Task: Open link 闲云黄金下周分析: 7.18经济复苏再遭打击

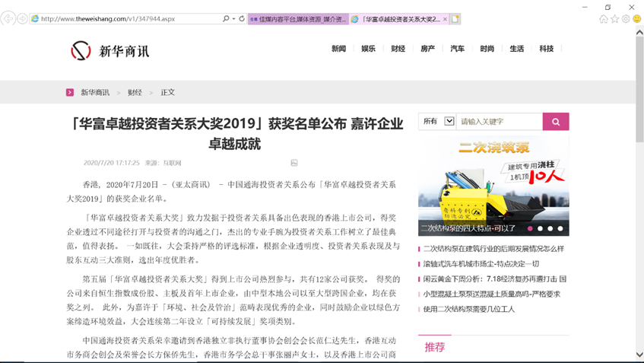Action: pyautogui.click(x=495, y=279)
